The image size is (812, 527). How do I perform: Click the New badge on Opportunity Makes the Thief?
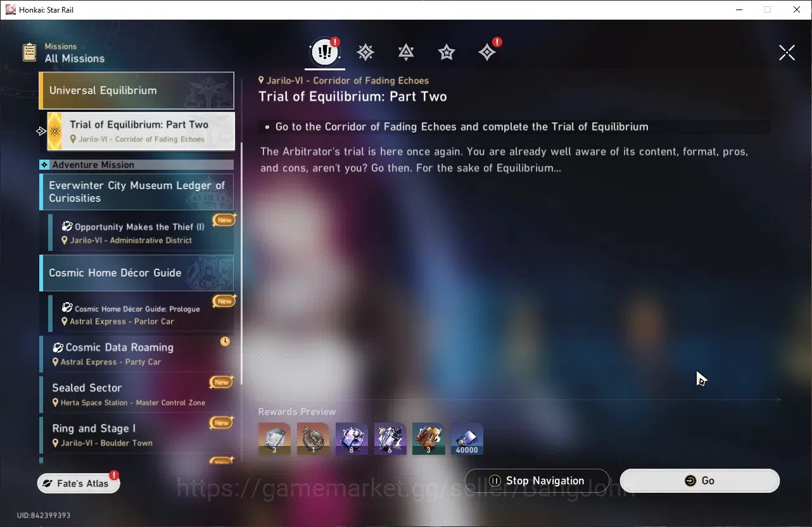pyautogui.click(x=225, y=220)
